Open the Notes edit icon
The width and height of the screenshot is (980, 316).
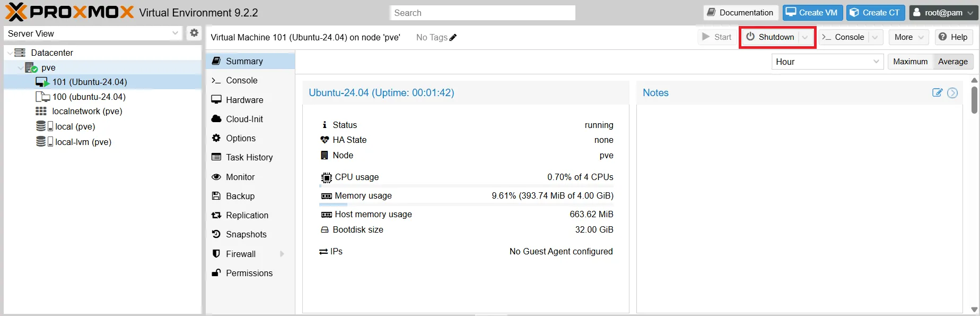(x=937, y=92)
